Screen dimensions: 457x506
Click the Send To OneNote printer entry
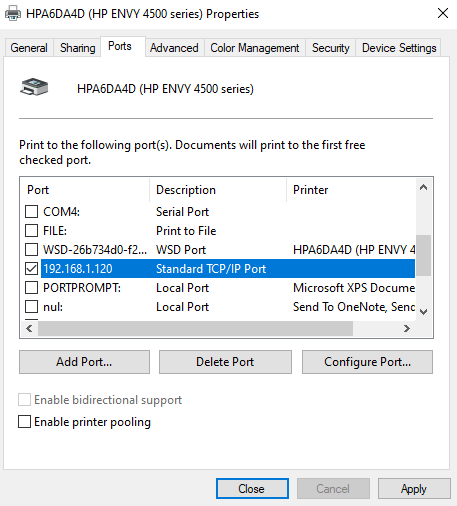pos(354,307)
